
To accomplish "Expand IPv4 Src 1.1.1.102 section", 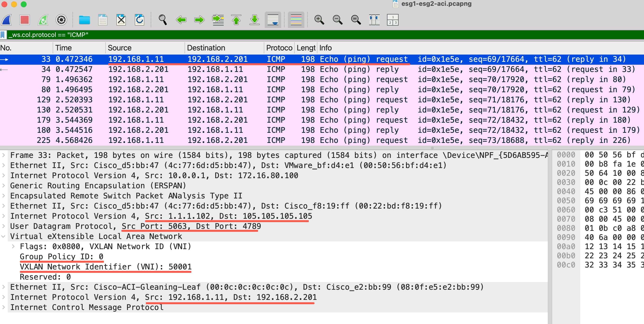I will (3, 216).
